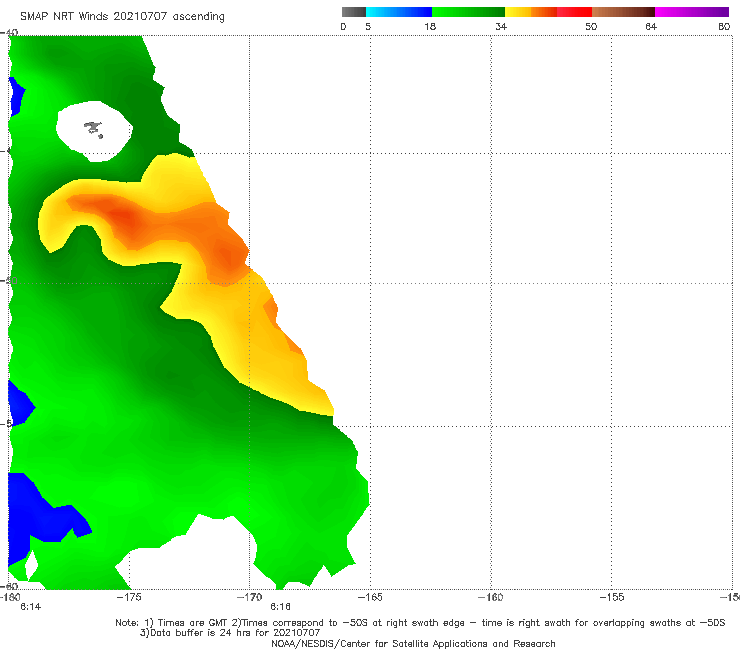The image size is (740, 650).
Task: Click the NOAA/NESDIS credit line
Action: [413, 643]
